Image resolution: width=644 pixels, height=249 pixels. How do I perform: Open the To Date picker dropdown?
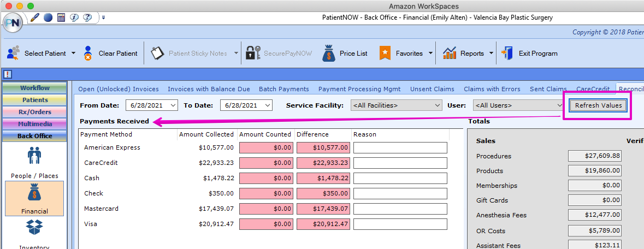tap(267, 105)
